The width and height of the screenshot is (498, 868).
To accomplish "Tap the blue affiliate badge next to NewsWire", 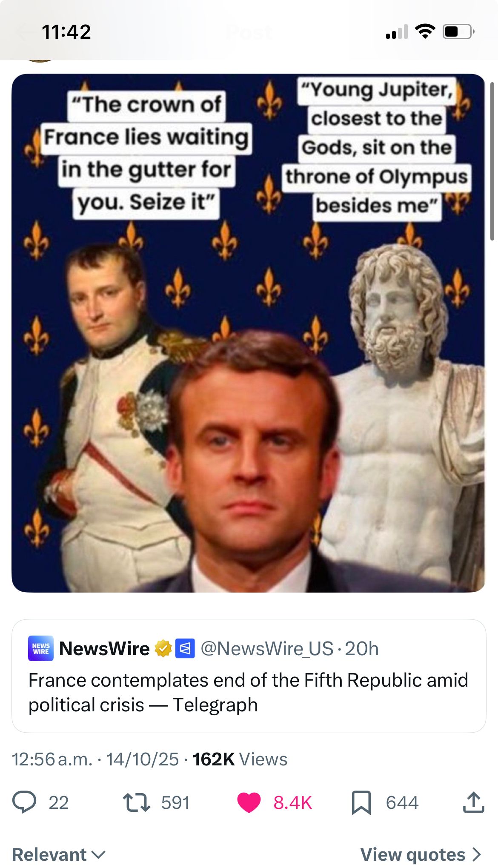I will click(185, 648).
